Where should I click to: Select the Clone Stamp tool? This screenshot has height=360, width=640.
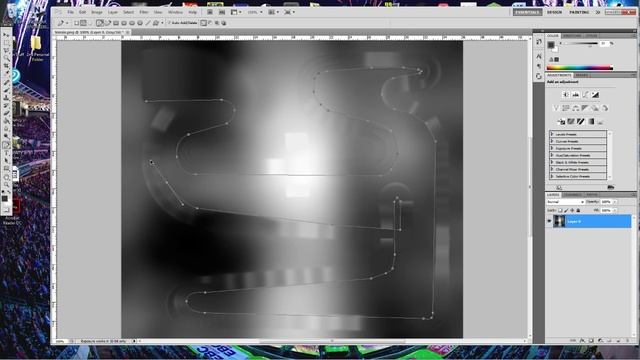(7, 98)
